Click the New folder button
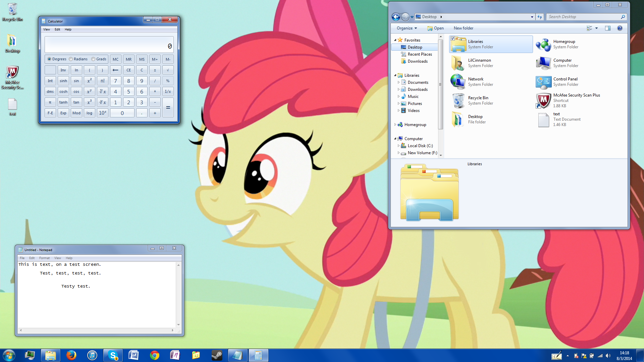The height and width of the screenshot is (362, 644). click(x=463, y=28)
